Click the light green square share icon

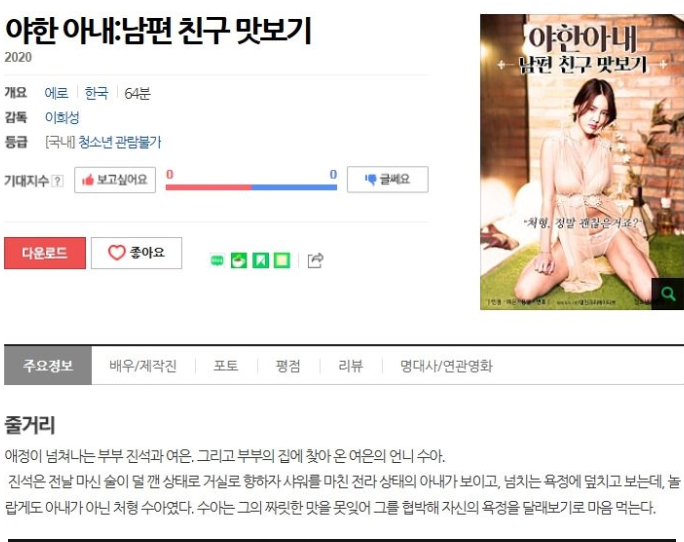282,261
